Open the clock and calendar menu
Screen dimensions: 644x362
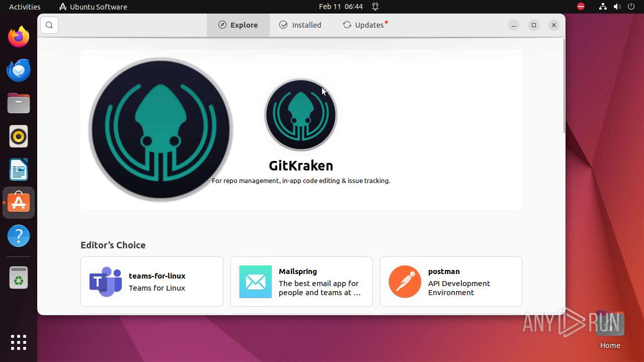341,7
